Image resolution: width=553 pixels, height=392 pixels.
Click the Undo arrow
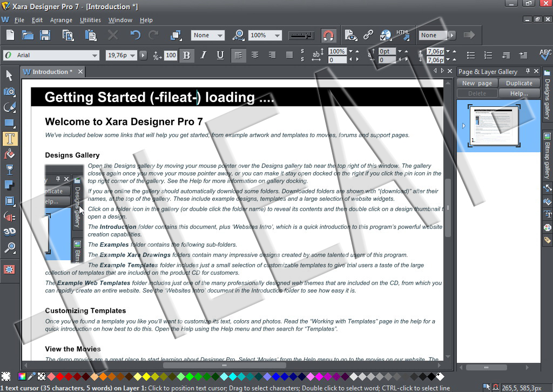[136, 35]
